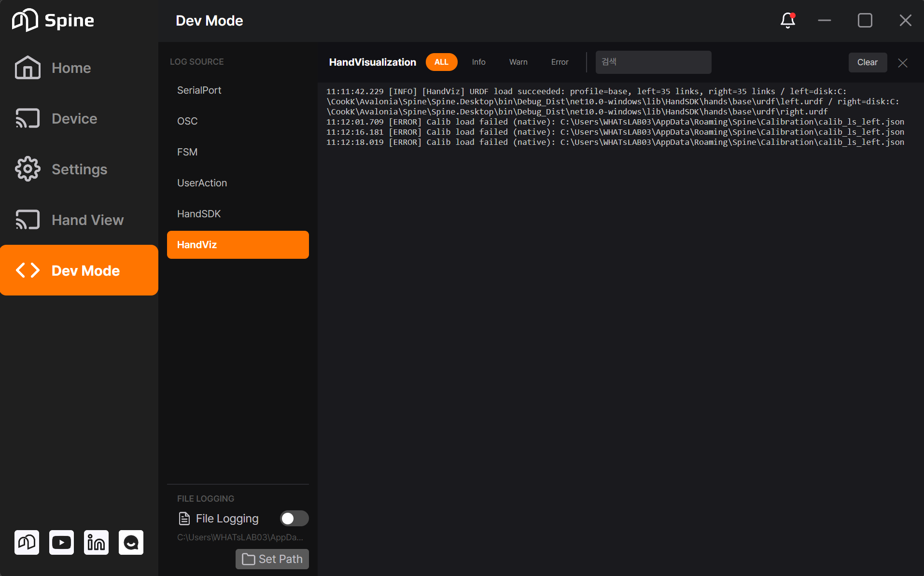Click the log file path text
Viewport: 924px width, 576px height.
[240, 537]
